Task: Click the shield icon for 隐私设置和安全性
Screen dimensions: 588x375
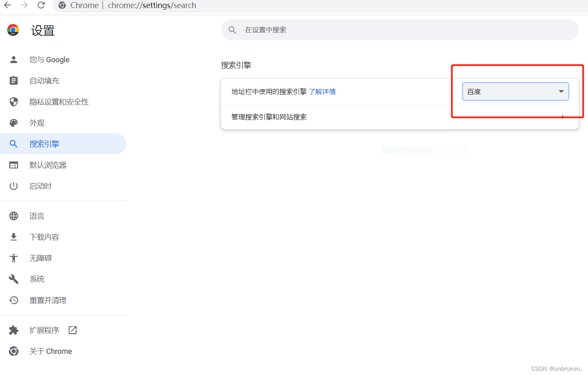Action: (13, 102)
